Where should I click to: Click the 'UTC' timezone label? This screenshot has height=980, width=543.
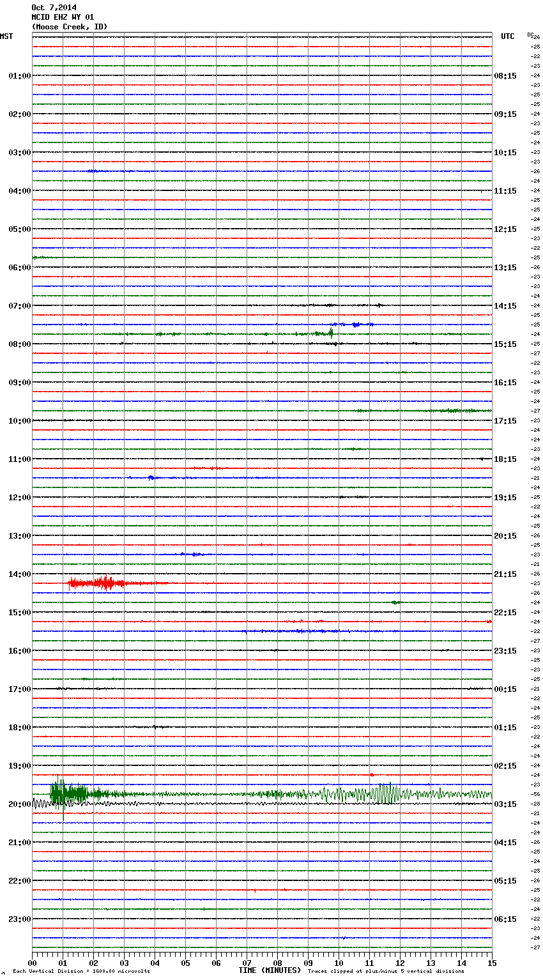508,36
